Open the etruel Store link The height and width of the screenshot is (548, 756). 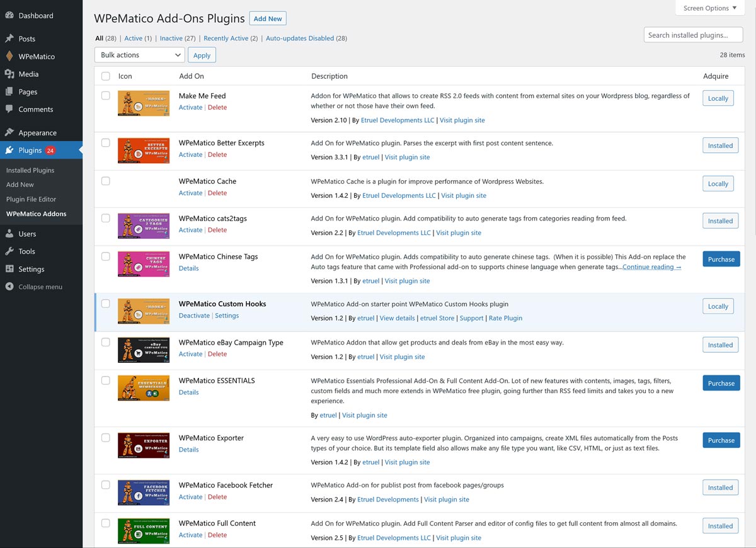click(437, 318)
